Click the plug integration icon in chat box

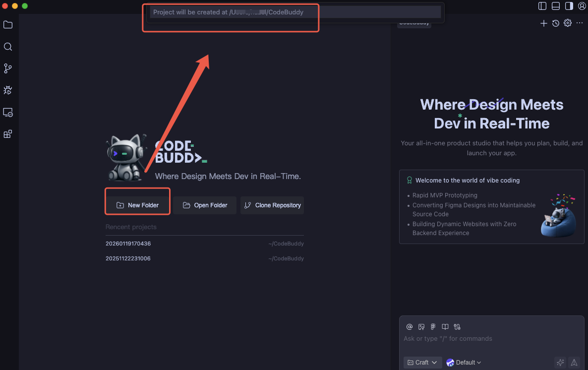click(457, 327)
